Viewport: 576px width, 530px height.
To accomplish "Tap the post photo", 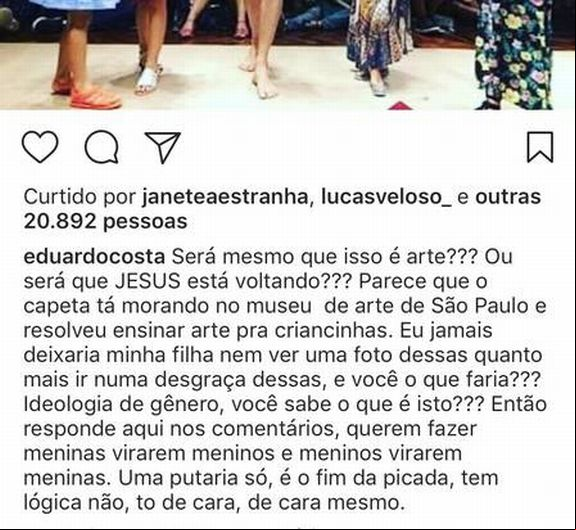I will 288,55.
